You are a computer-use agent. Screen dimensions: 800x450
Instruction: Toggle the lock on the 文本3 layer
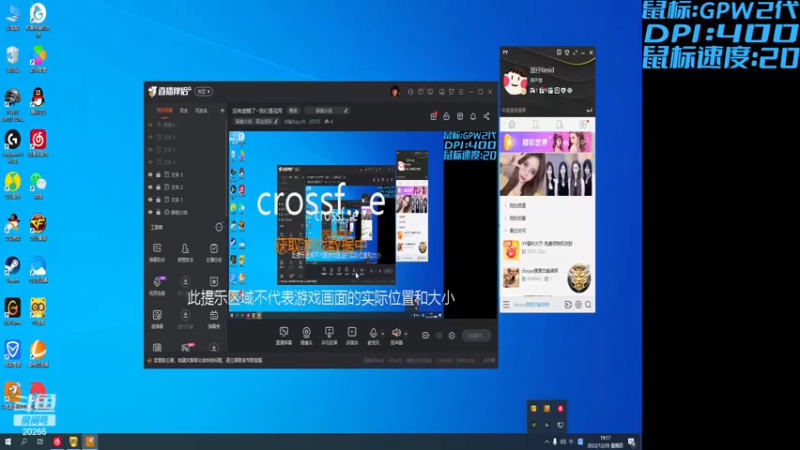pyautogui.click(x=158, y=174)
